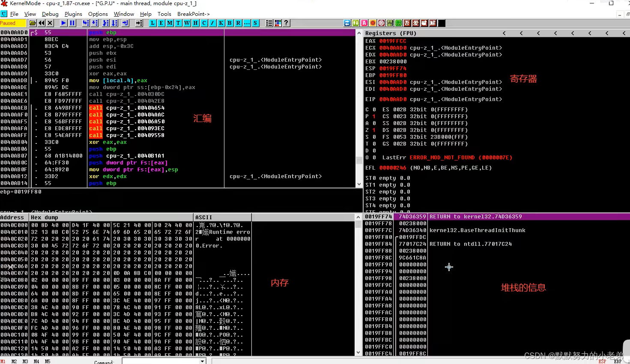Switch to memory bookmark M2
This screenshot has width=630, height=364.
14,361
